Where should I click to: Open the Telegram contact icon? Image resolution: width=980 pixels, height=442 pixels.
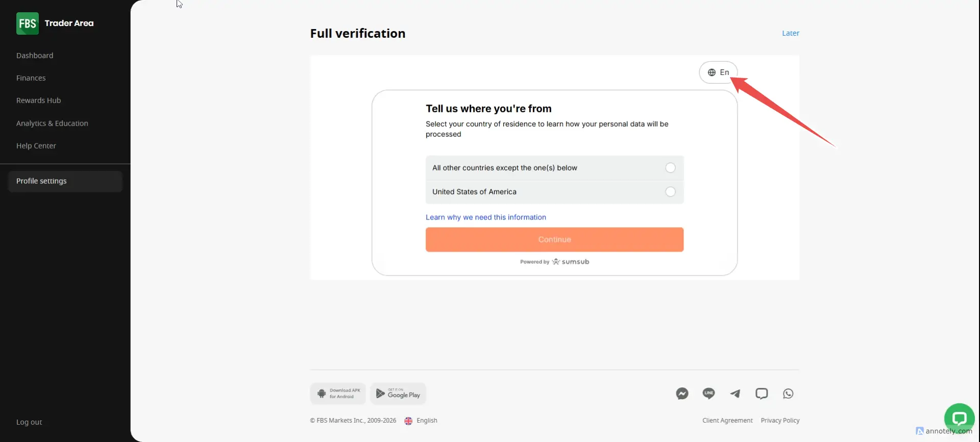point(735,394)
